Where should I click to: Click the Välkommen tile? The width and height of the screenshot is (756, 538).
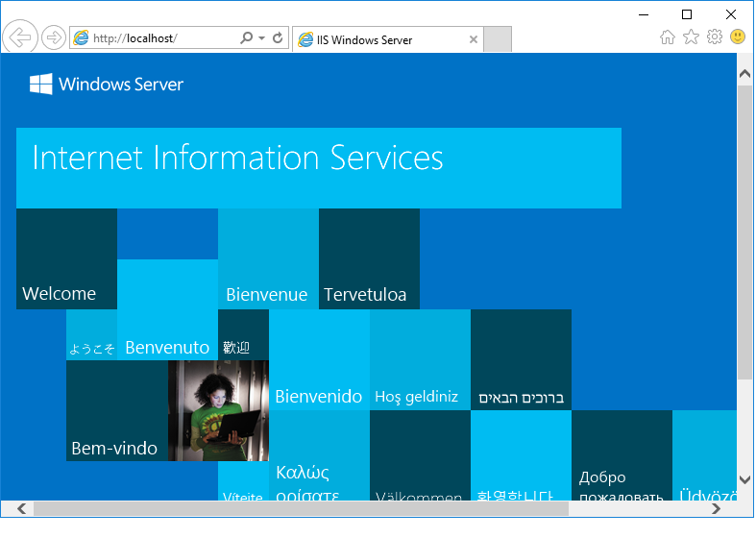click(420, 455)
